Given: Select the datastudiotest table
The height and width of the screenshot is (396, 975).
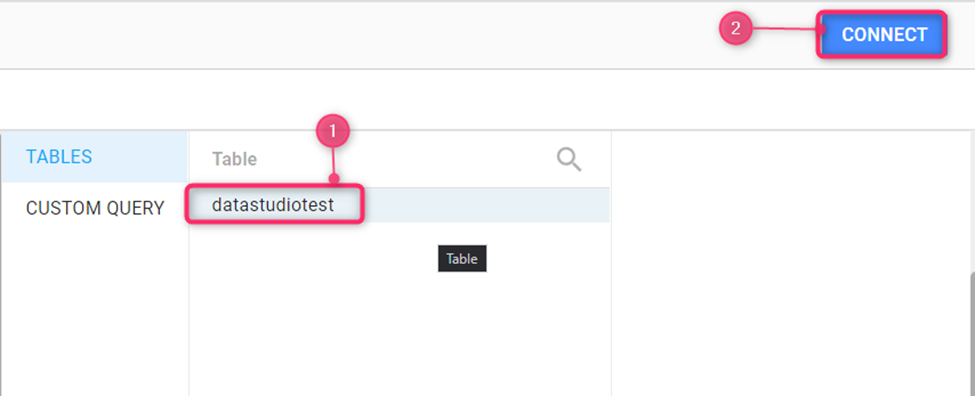Looking at the screenshot, I should pyautogui.click(x=273, y=205).
